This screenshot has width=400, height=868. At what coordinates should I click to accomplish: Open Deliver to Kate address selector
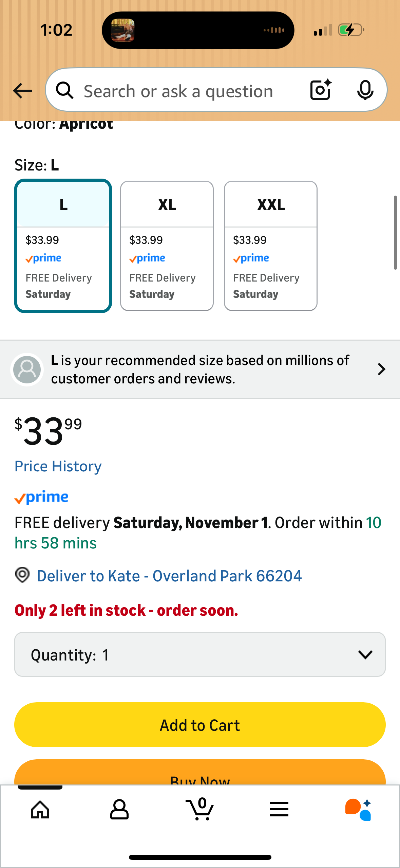click(169, 576)
